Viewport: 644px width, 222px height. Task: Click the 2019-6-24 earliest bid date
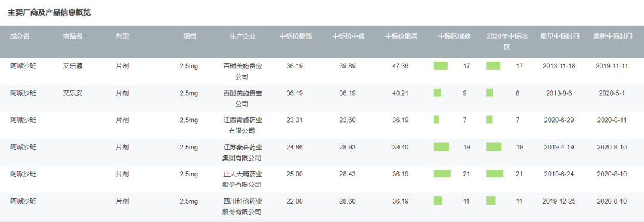(559, 174)
